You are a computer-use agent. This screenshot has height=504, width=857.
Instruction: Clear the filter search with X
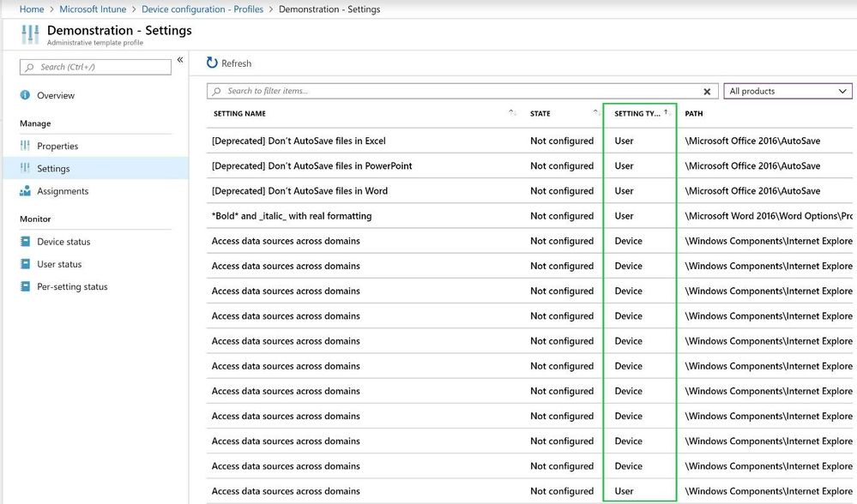(707, 92)
